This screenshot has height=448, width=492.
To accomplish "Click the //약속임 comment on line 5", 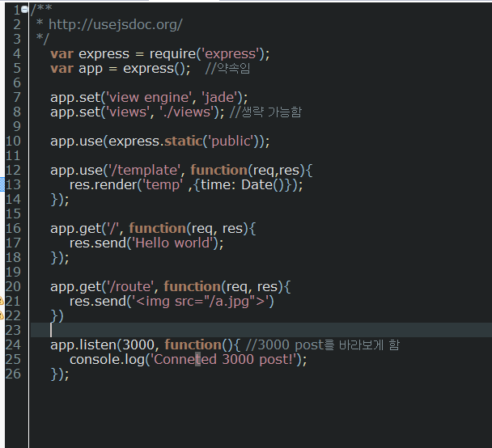I will pos(228,69).
